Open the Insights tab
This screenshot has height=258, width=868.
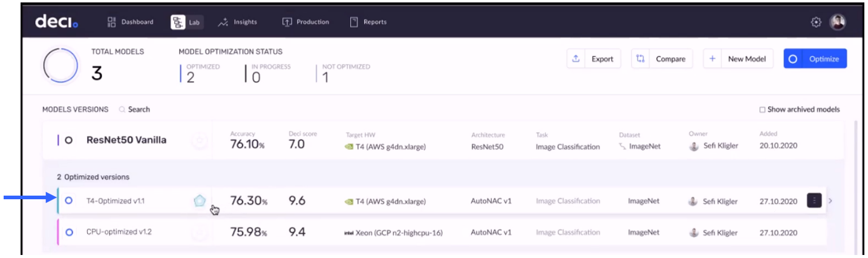(238, 22)
